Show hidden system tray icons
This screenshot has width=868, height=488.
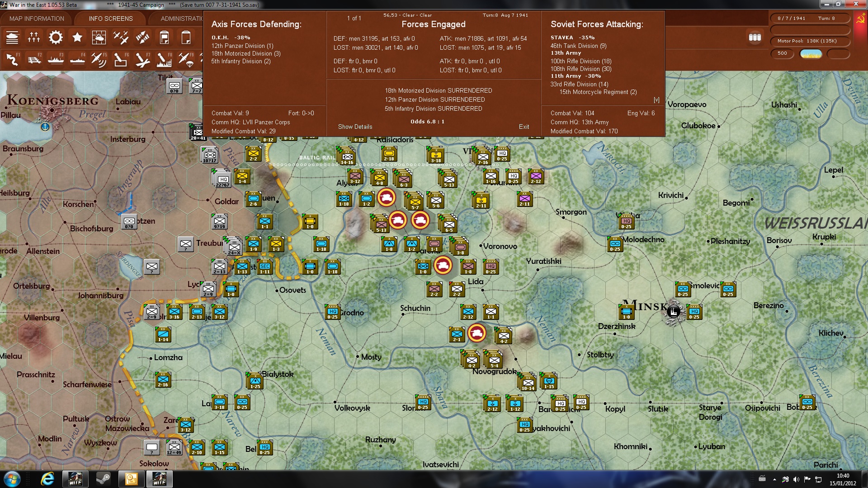[774, 479]
